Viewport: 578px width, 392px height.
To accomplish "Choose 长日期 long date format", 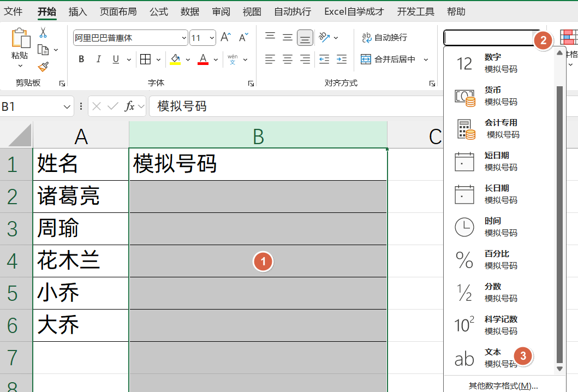I will (x=499, y=194).
